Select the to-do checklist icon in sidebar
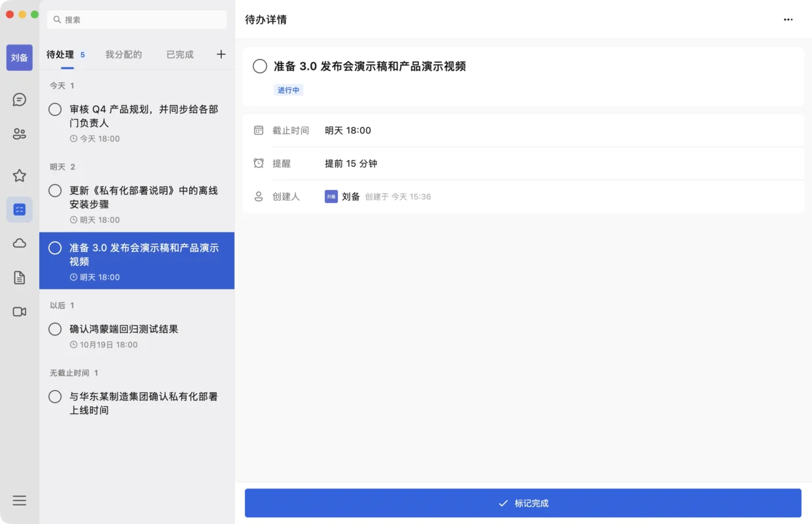The image size is (812, 524). 20,210
